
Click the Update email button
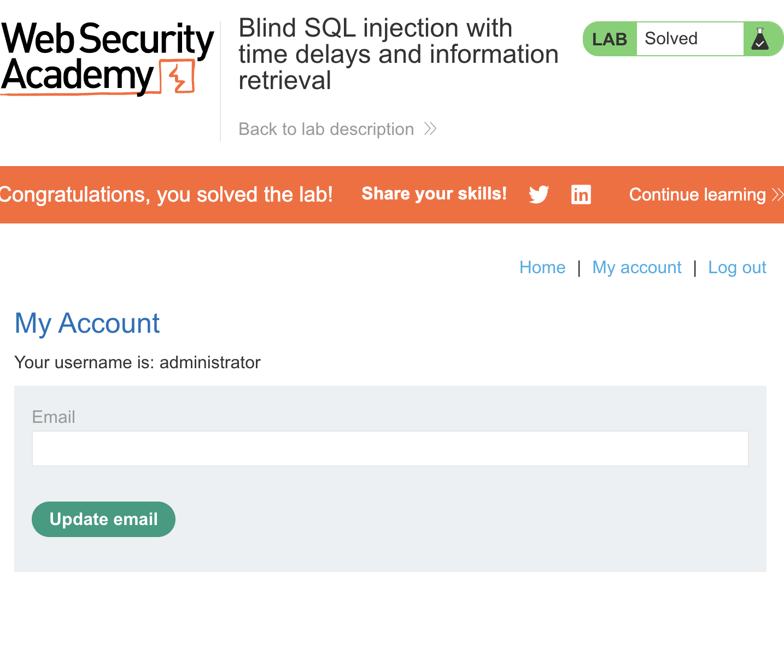click(x=103, y=519)
